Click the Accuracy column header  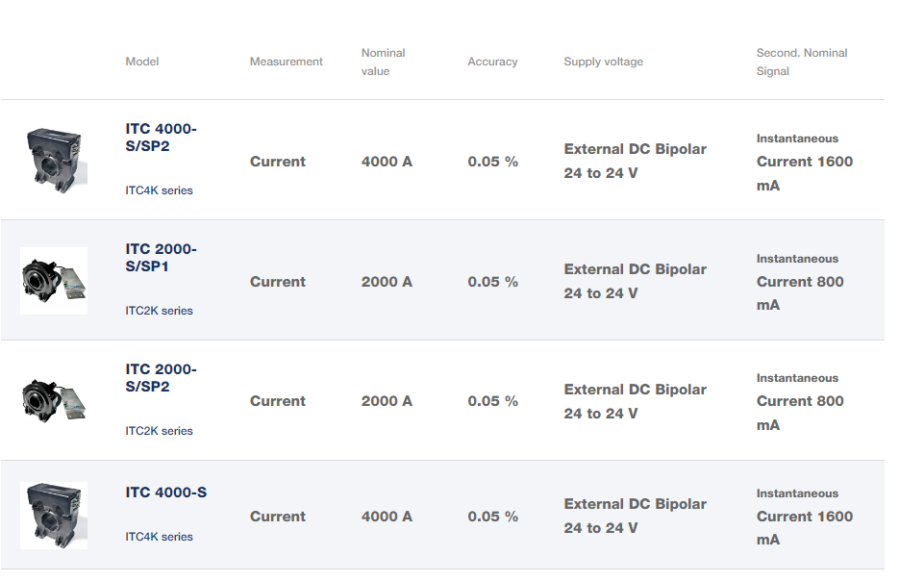tap(492, 62)
